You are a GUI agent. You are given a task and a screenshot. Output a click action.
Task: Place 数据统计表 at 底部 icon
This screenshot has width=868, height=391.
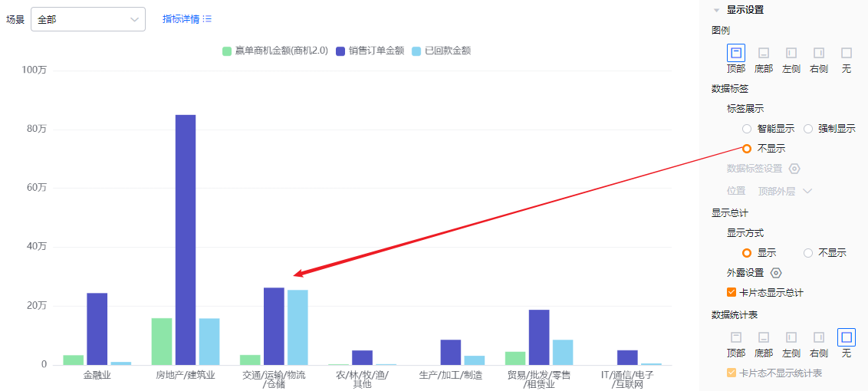pyautogui.click(x=764, y=337)
